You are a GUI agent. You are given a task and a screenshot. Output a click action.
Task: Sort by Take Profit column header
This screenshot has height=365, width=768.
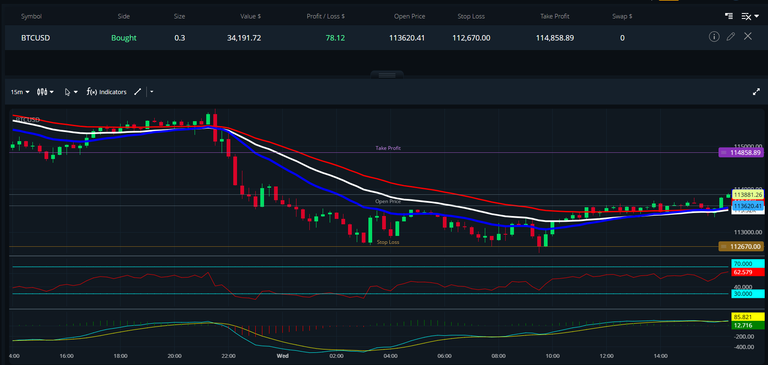click(555, 16)
